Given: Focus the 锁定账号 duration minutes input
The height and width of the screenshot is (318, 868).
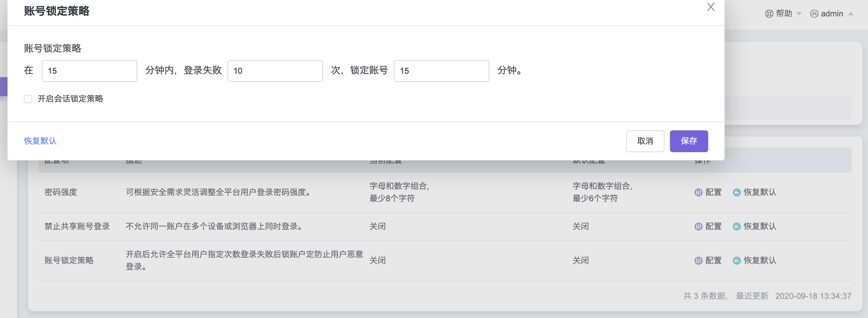Looking at the screenshot, I should [441, 71].
